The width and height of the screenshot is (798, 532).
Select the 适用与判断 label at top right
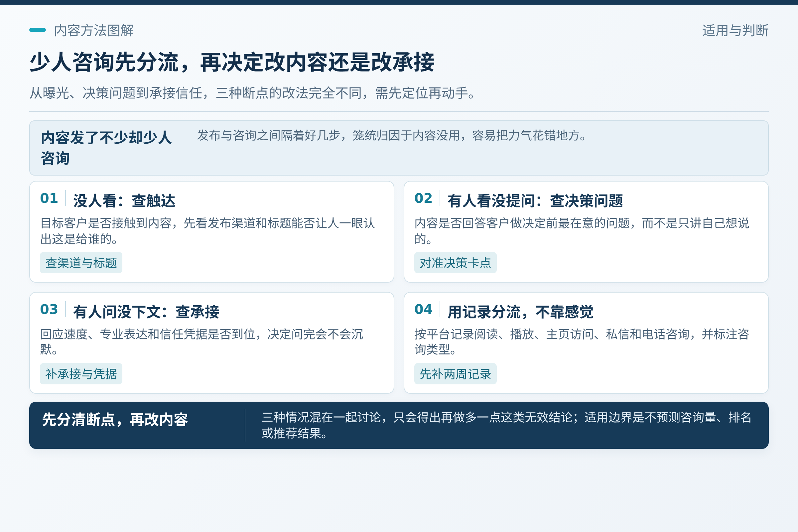(x=735, y=31)
